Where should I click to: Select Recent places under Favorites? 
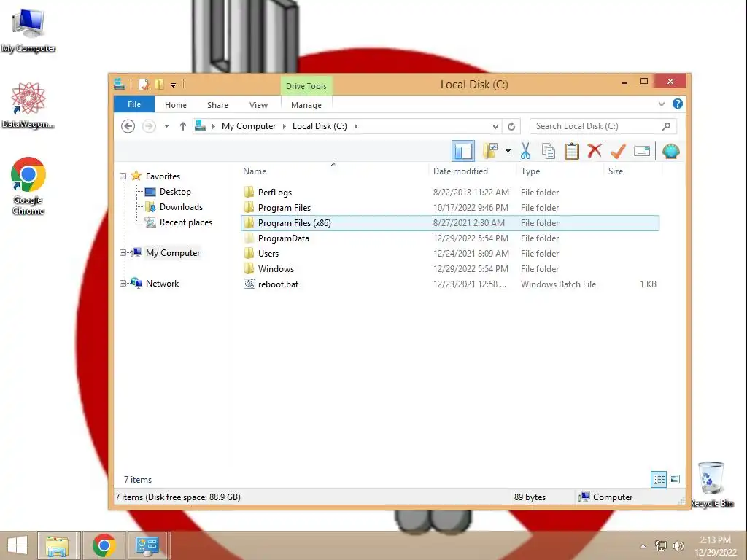[186, 222]
